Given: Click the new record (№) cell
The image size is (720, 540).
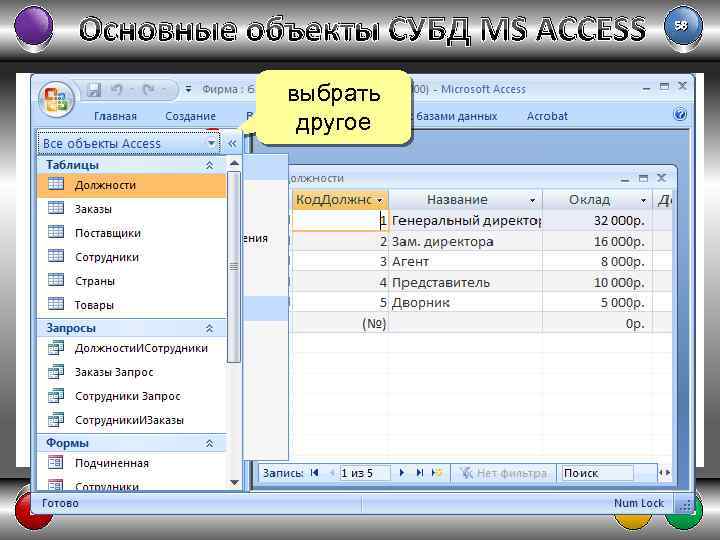Looking at the screenshot, I should 340,323.
